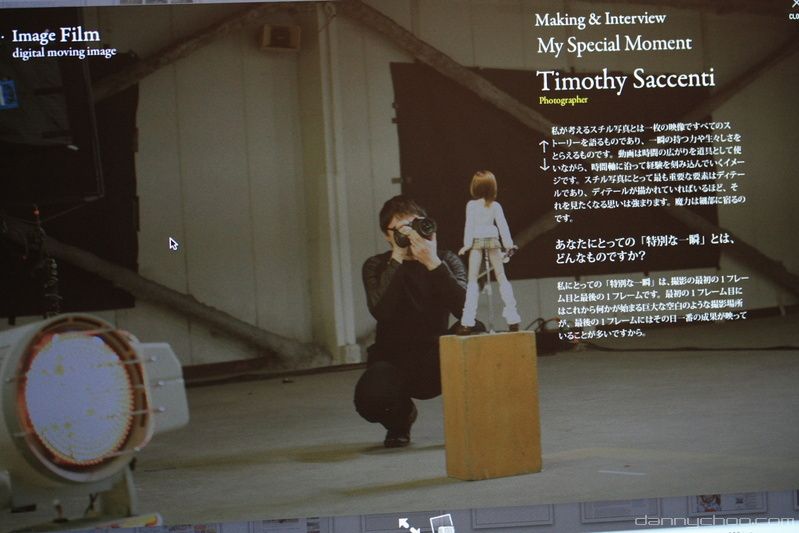Click the up arrow beside the interview text

tap(543, 146)
